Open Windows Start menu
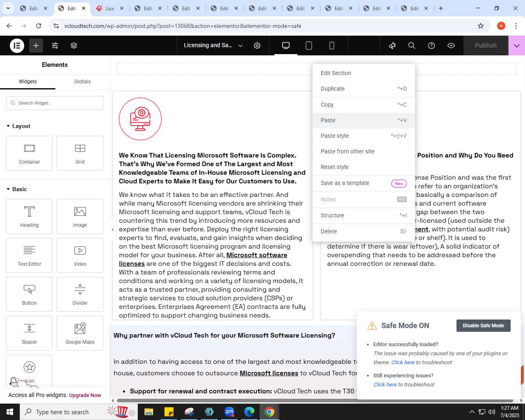 tap(10, 412)
